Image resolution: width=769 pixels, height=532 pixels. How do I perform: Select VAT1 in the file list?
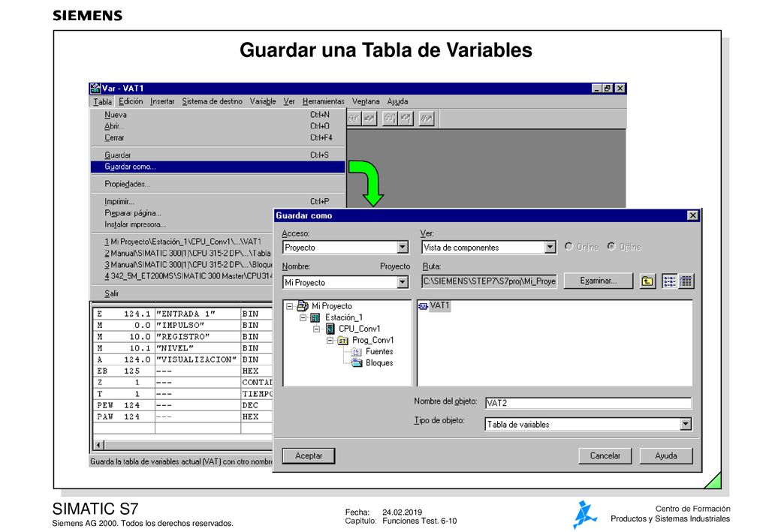(x=439, y=305)
